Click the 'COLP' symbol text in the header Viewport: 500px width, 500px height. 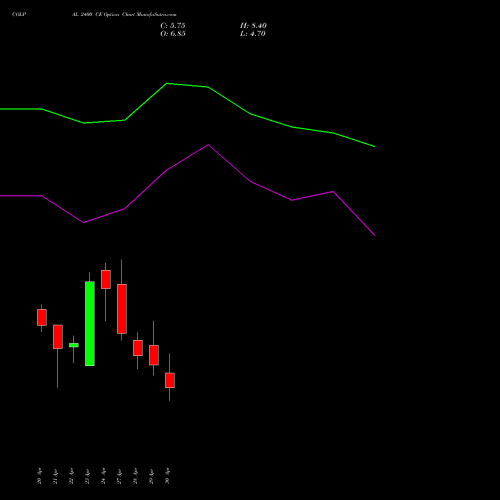point(19,14)
